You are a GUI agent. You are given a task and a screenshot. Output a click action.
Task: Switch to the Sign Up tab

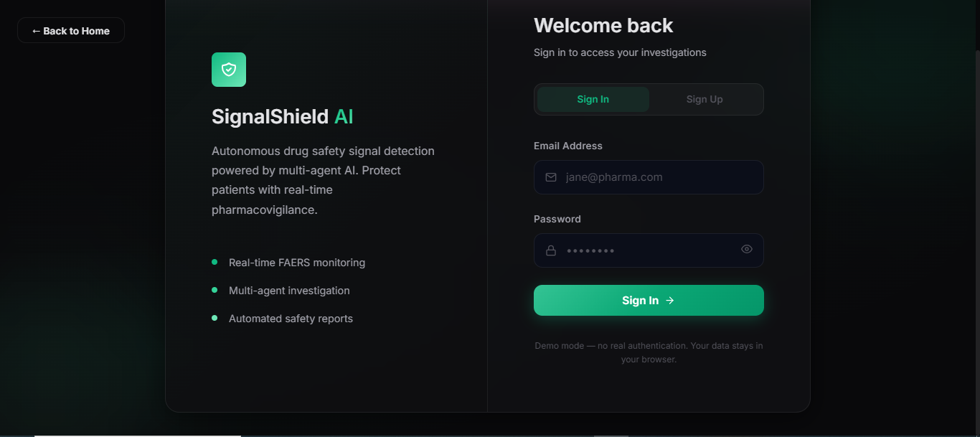click(704, 100)
